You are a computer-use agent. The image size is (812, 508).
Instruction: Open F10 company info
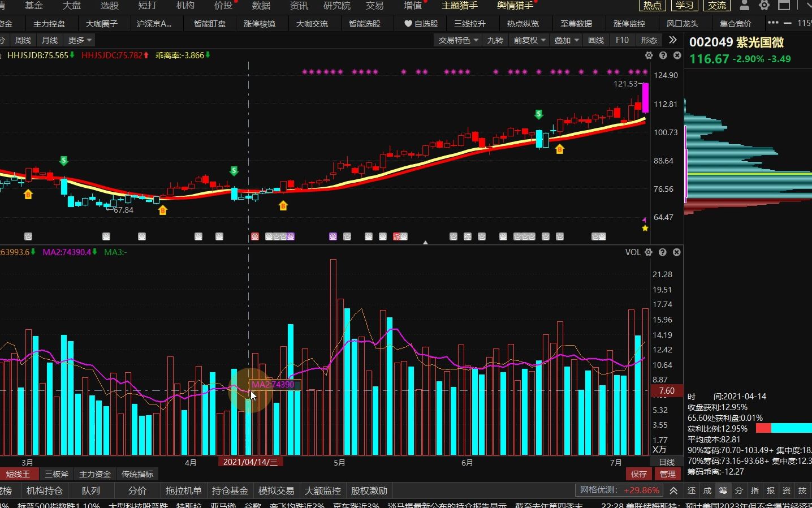coord(622,40)
